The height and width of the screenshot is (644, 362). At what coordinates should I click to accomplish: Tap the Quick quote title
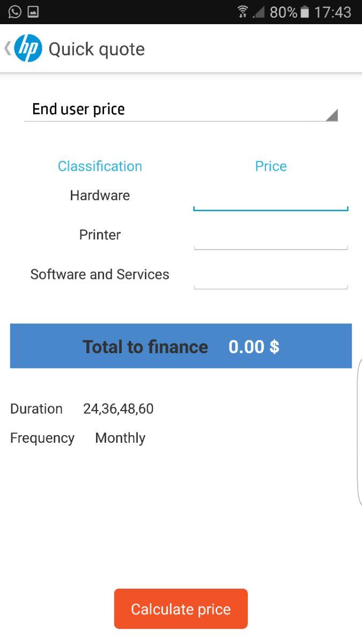coord(97,49)
